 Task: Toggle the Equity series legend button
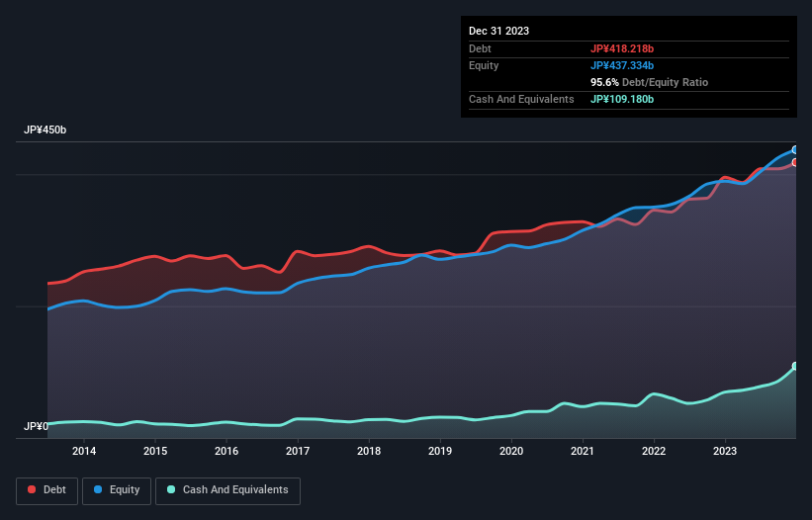(x=117, y=490)
